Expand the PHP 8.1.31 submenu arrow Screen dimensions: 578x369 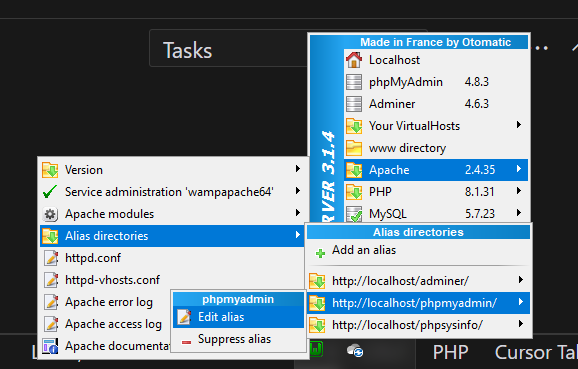coord(519,191)
